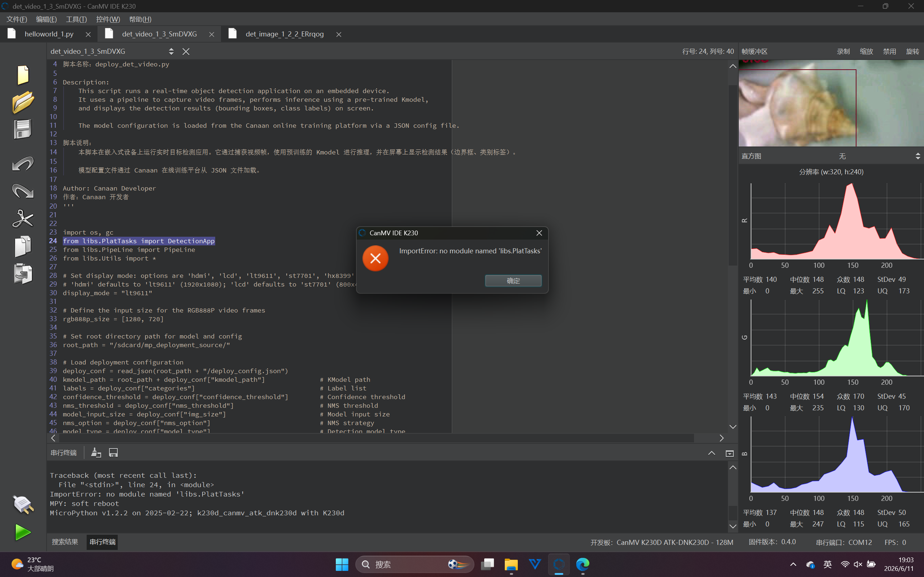Switch to the 搜索结果 tab

click(x=65, y=542)
